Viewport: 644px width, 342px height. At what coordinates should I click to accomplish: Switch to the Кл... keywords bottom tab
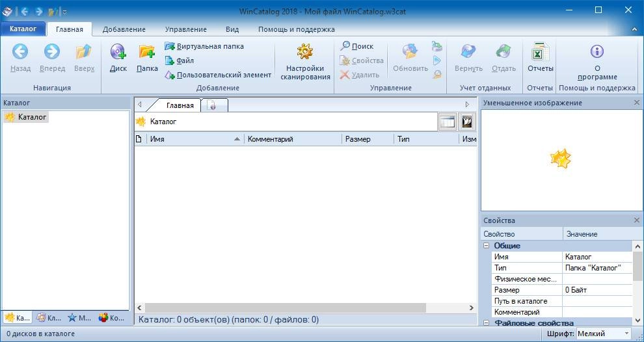tap(49, 318)
